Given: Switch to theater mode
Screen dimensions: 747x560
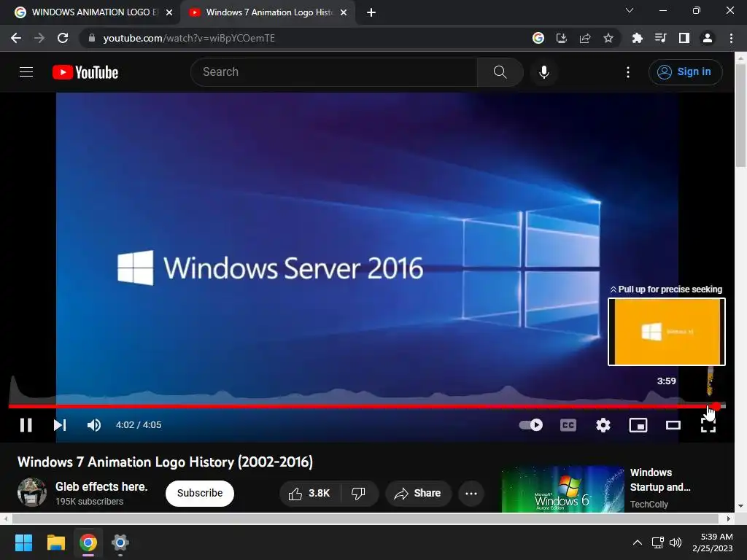Looking at the screenshot, I should [x=673, y=425].
